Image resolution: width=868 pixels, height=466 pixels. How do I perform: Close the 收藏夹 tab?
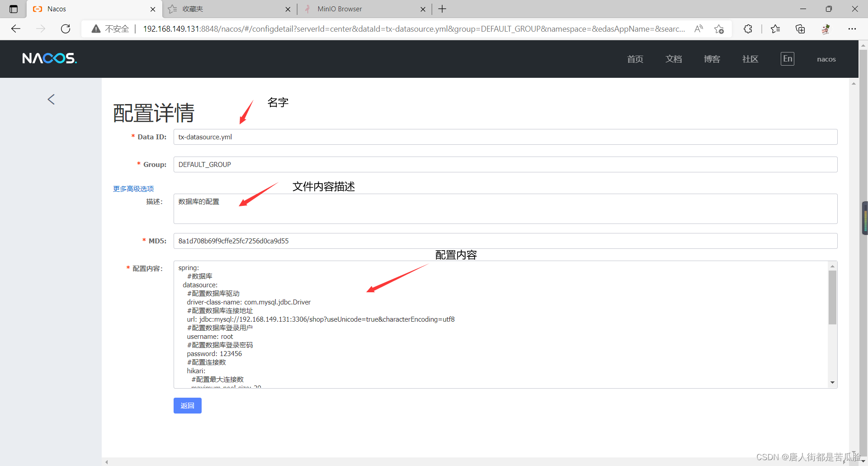[x=288, y=9]
